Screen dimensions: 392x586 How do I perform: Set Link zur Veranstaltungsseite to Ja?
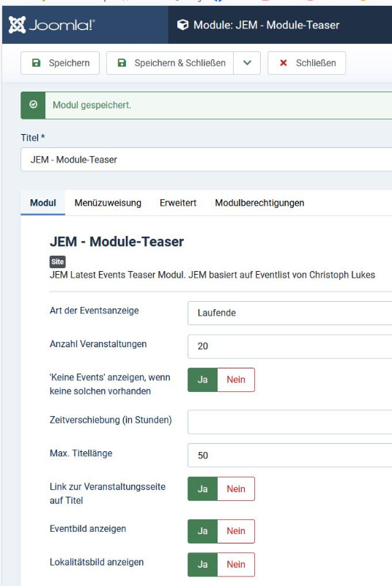[x=202, y=489]
